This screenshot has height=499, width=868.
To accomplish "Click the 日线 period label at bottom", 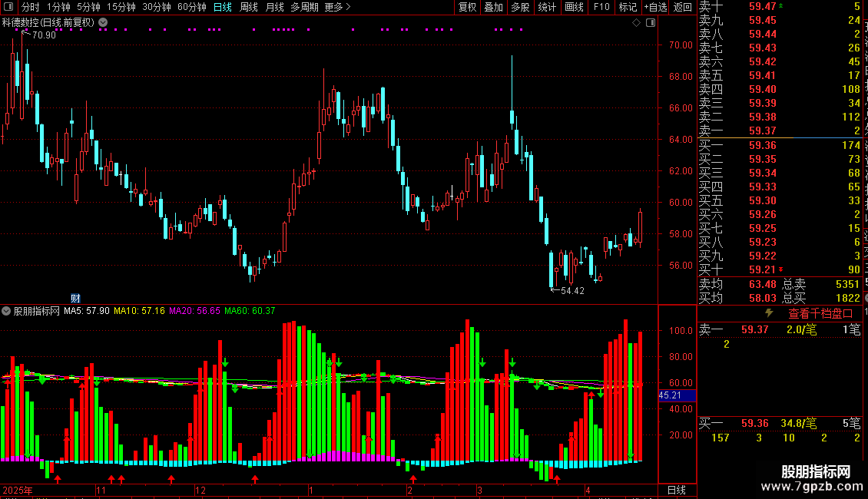I will tap(677, 490).
